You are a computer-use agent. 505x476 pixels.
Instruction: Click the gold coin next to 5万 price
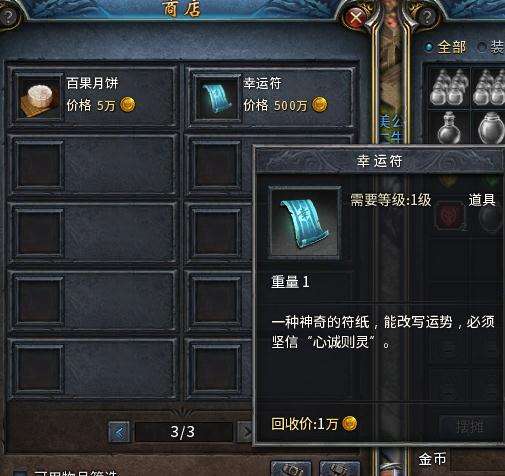(x=128, y=105)
